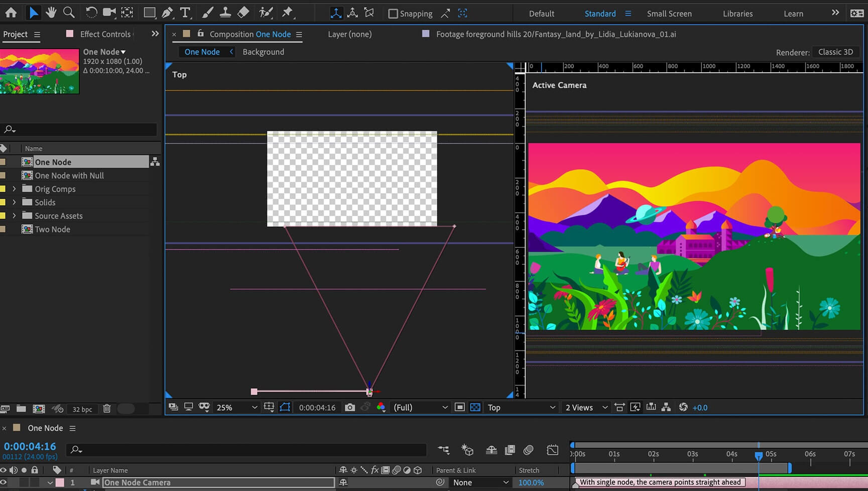Viewport: 868px width, 491px height.
Task: Open the magnification ratio dropdown showing 25%
Action: click(235, 407)
